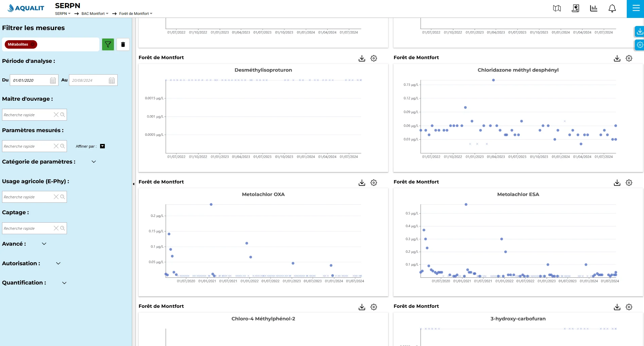Click the Aqualit logo
This screenshot has width=644, height=346.
pos(26,8)
